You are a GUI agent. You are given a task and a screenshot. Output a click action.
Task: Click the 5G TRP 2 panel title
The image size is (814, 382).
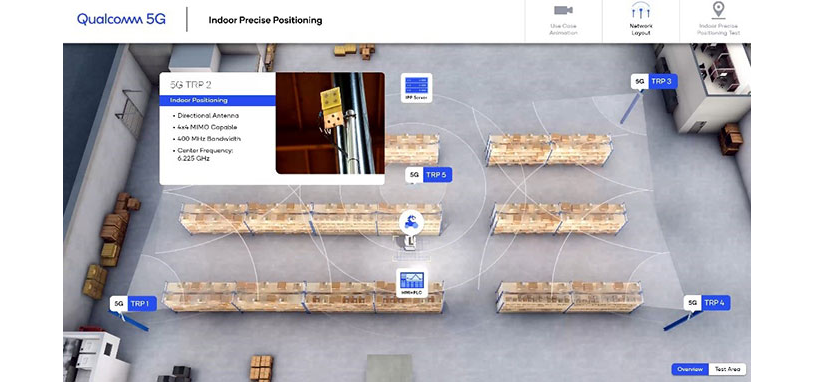coord(191,84)
